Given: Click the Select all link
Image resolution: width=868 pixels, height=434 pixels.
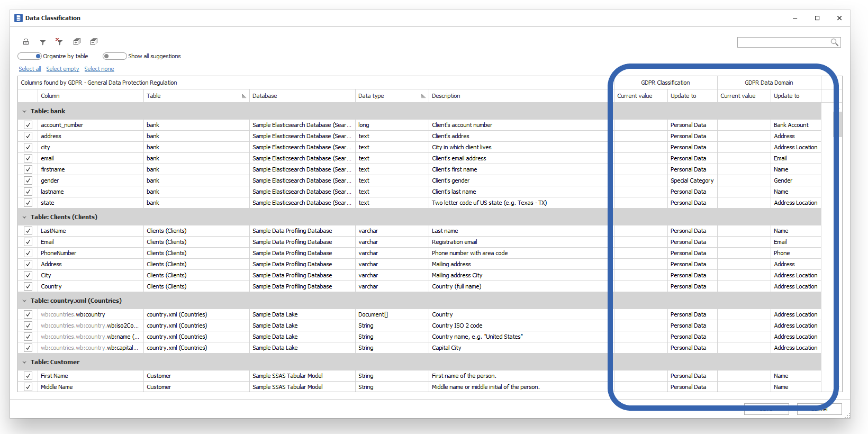Looking at the screenshot, I should tap(30, 69).
